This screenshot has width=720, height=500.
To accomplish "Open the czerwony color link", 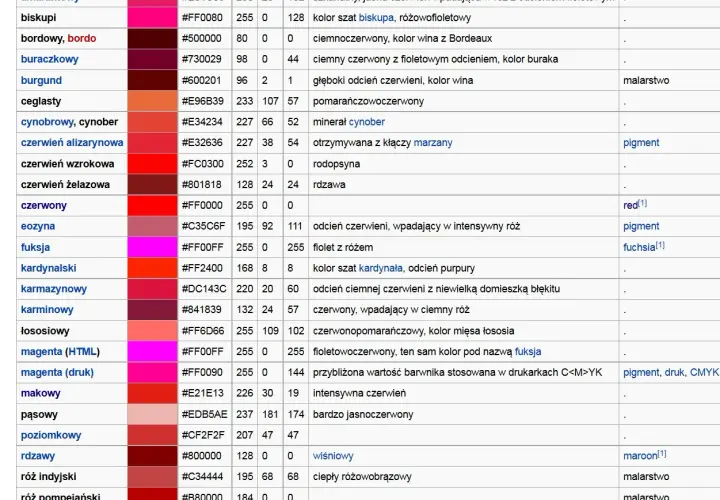I will coord(44,206).
